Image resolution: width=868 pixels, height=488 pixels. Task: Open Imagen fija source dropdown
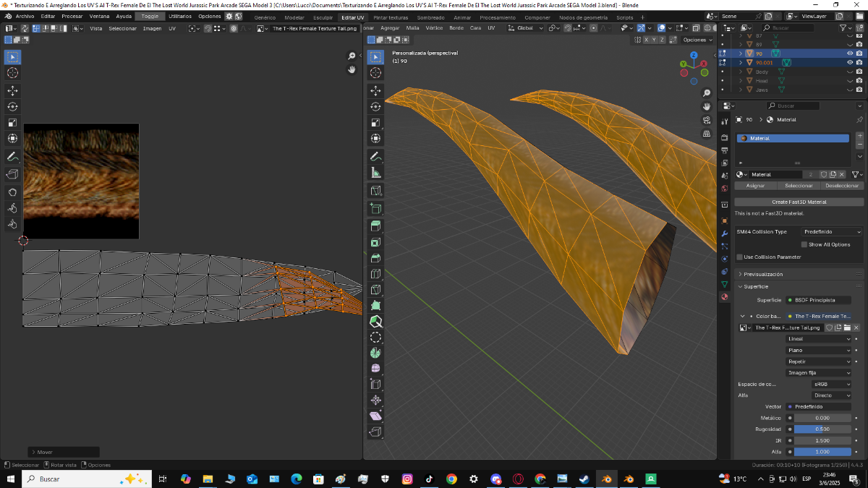pyautogui.click(x=819, y=372)
